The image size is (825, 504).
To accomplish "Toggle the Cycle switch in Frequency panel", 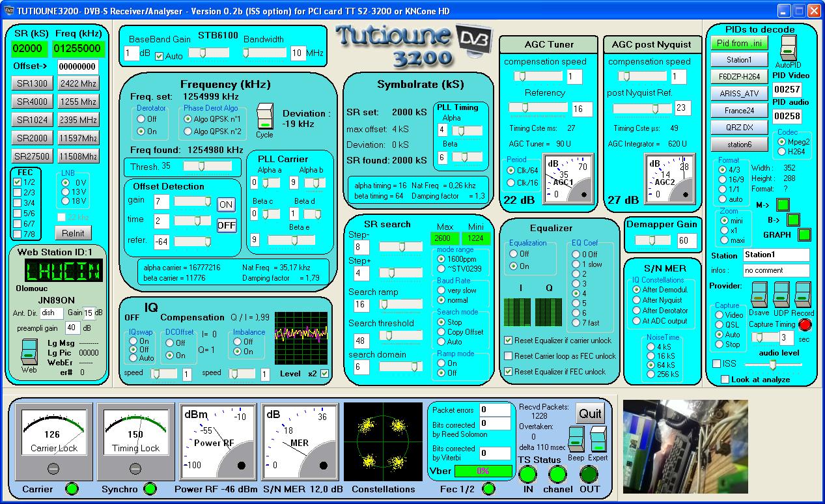I will [265, 116].
